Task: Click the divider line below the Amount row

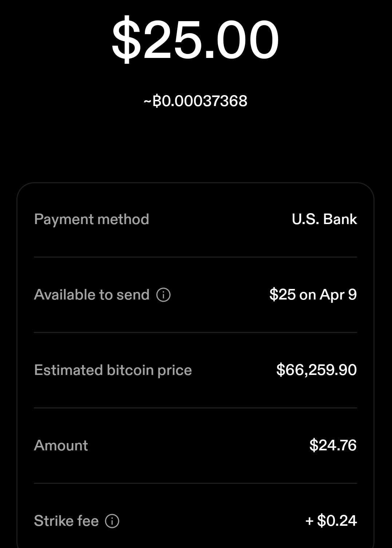Action: click(195, 483)
